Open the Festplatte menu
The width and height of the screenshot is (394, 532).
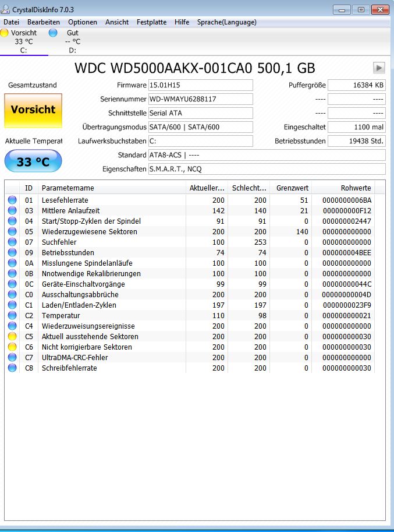151,22
